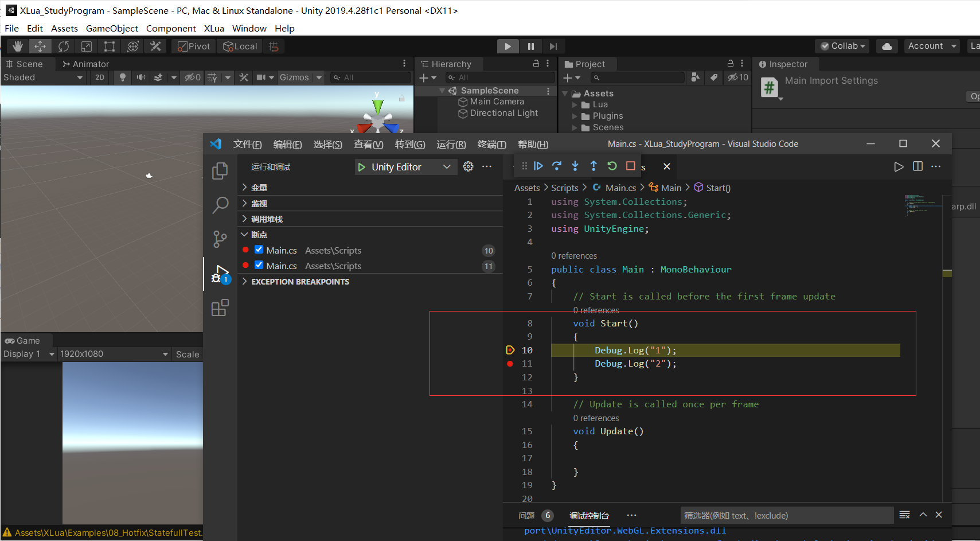Screen dimensions: 980x541
Task: Enable 2D view mode in the Scene view
Action: (x=99, y=77)
